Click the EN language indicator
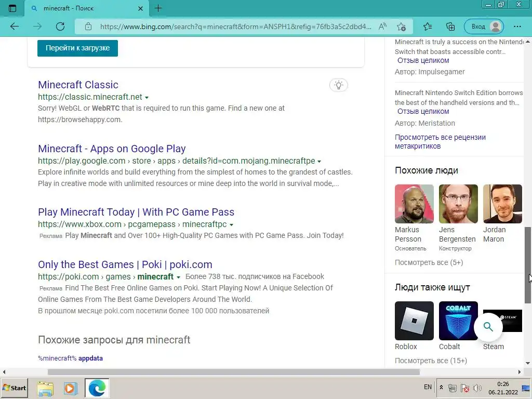532x399 pixels. point(428,387)
